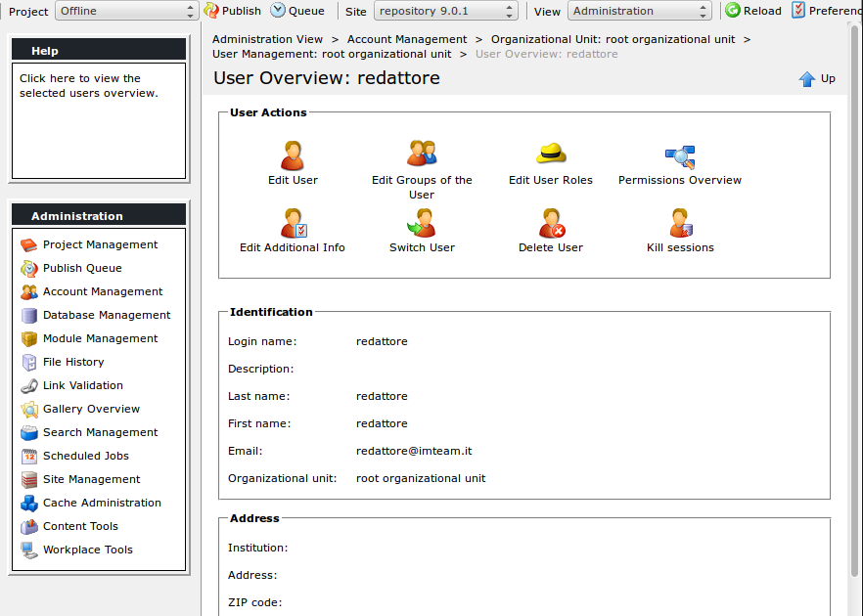Click the Publish toolbar button

click(232, 11)
